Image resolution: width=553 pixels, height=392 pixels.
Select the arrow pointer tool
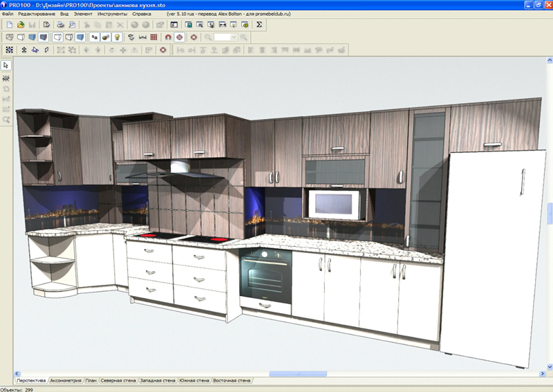(6, 65)
